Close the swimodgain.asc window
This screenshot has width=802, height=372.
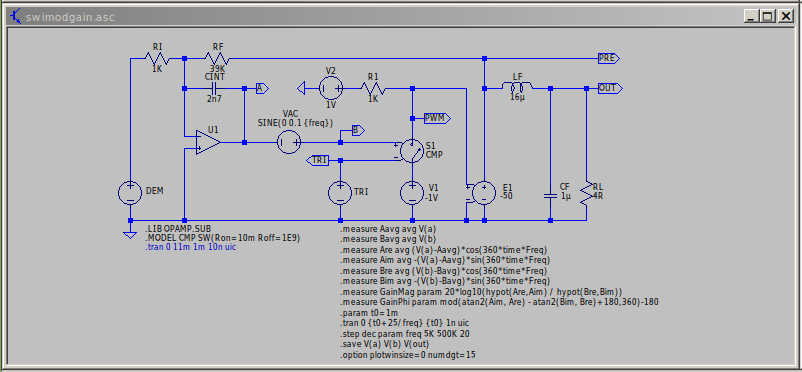tap(785, 16)
